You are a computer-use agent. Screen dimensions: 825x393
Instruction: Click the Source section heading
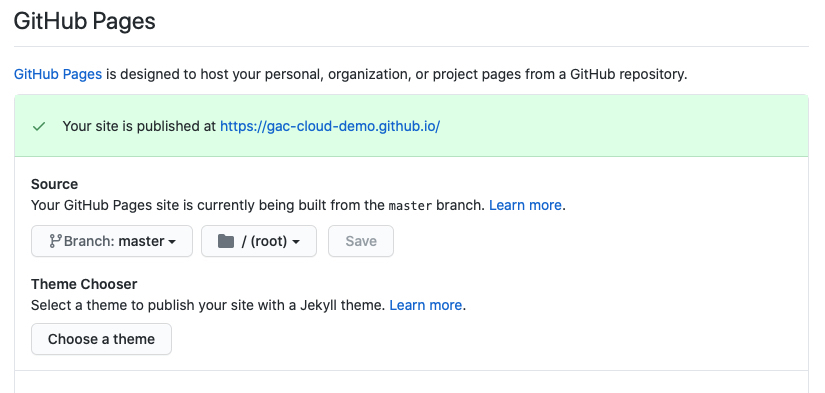(x=54, y=184)
